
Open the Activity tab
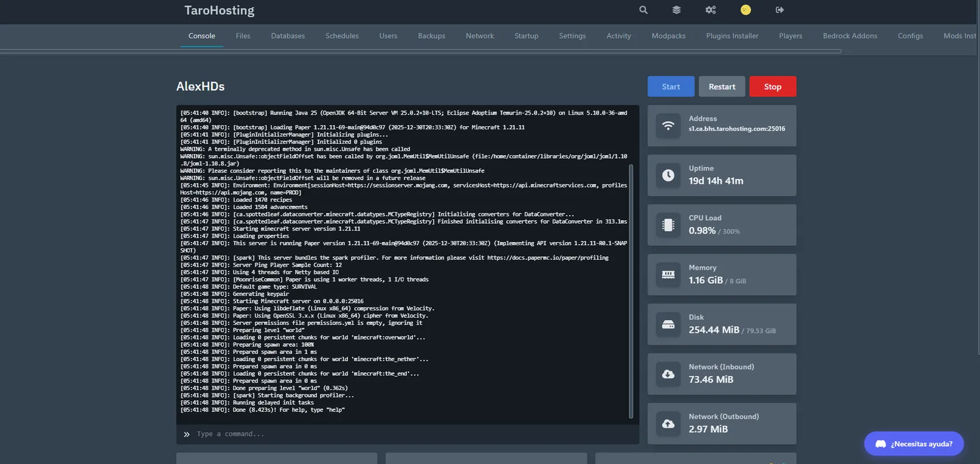coord(619,36)
